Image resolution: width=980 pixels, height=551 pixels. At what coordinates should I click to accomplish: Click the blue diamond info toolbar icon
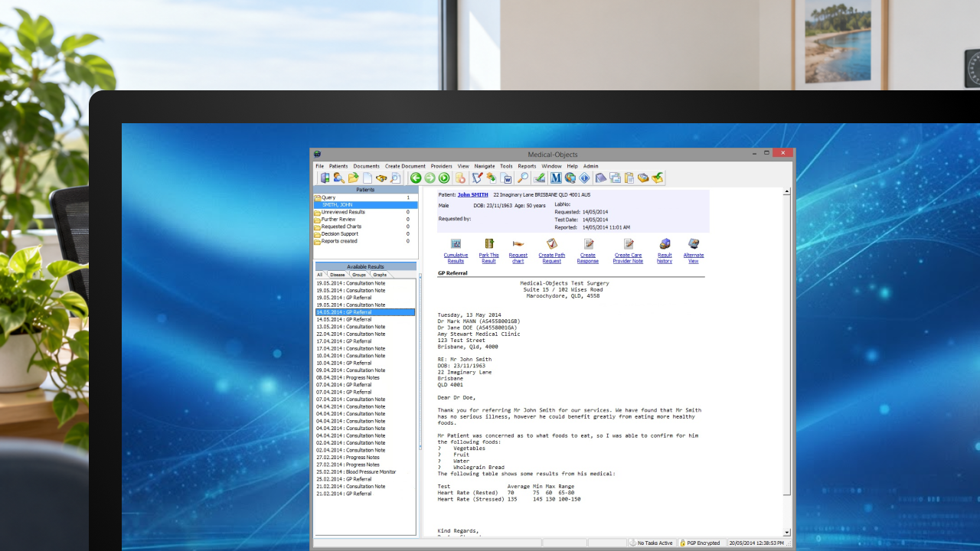pyautogui.click(x=584, y=178)
